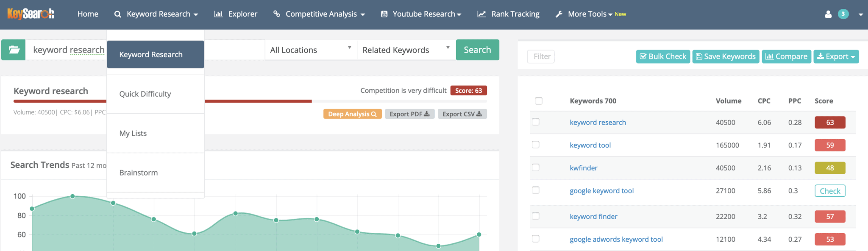This screenshot has width=868, height=251.
Task: Click the link icon beside Competitive Analysis
Action: [277, 14]
